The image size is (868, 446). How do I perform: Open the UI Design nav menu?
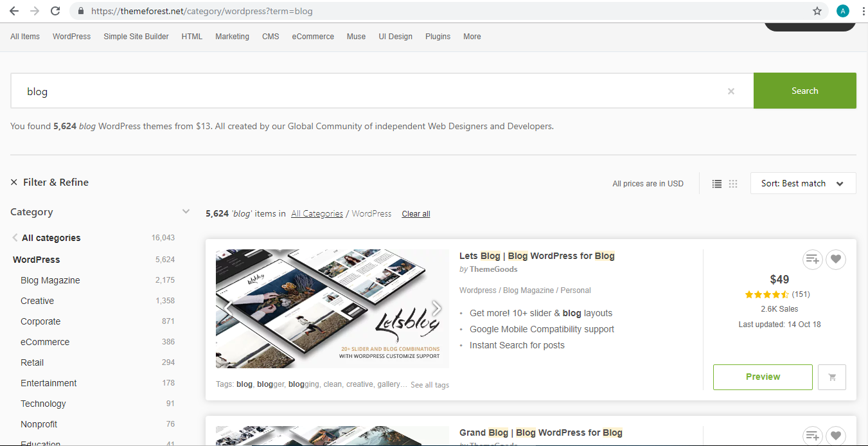pyautogui.click(x=396, y=37)
